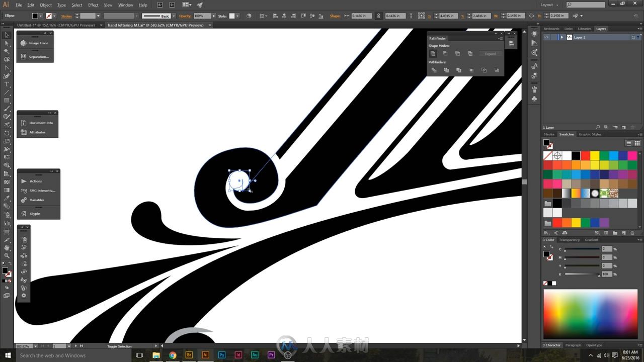Click Trim pathfinder icon
Viewport: 644px width, 362px height.
(446, 70)
